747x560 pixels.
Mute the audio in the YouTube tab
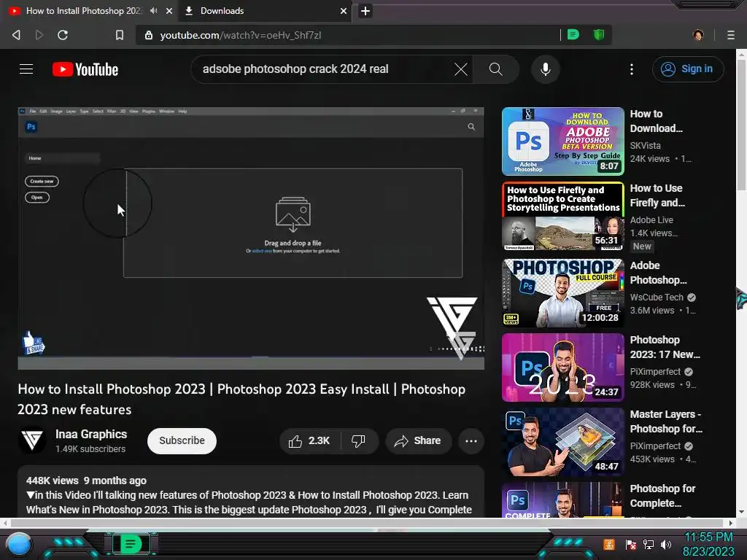153,10
